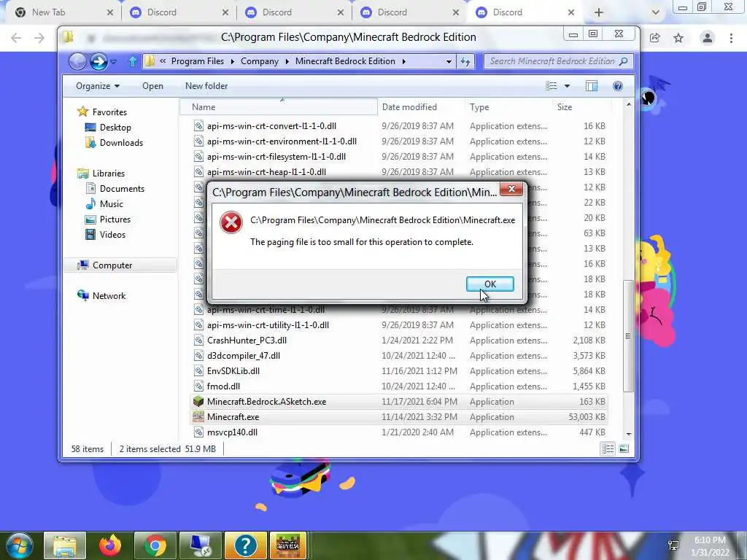Open Desktop in the navigation pane
Viewport: 747px width, 560px height.
[x=115, y=127]
